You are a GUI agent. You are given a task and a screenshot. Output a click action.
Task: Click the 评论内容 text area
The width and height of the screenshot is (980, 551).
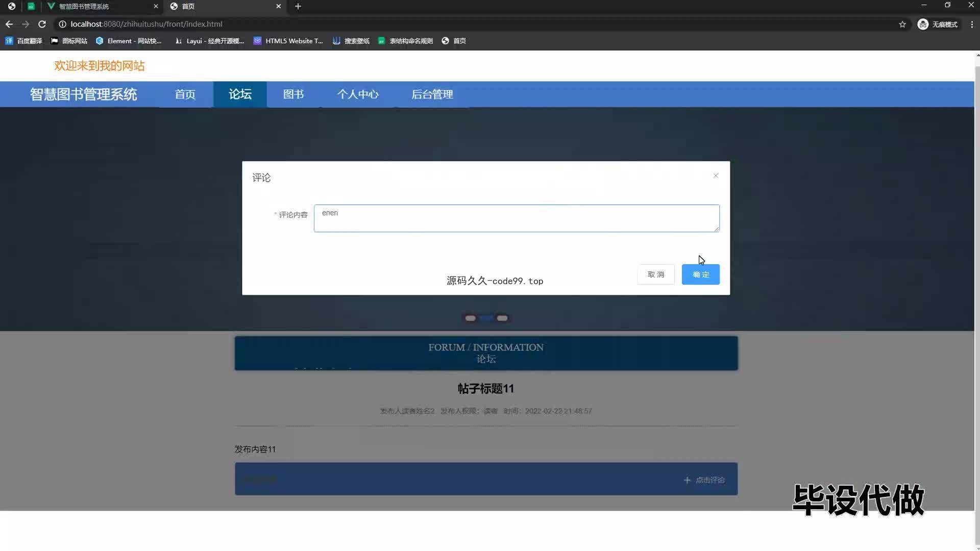point(516,218)
